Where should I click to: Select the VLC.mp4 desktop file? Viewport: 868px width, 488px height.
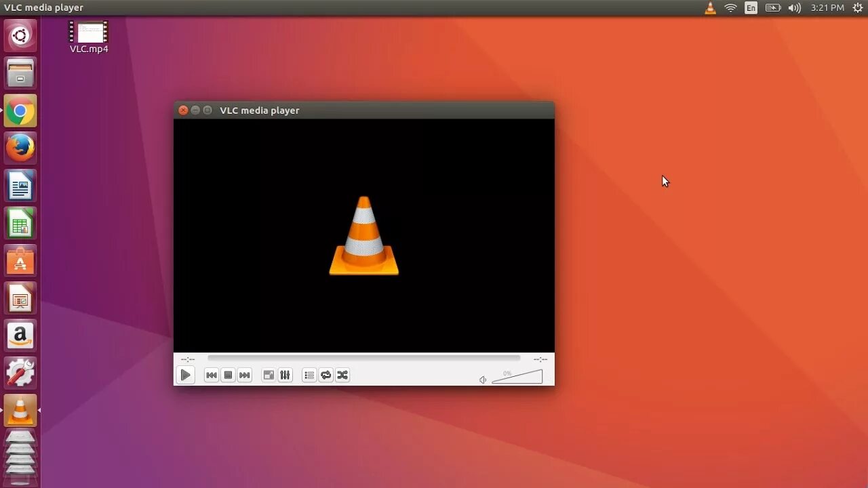point(89,37)
